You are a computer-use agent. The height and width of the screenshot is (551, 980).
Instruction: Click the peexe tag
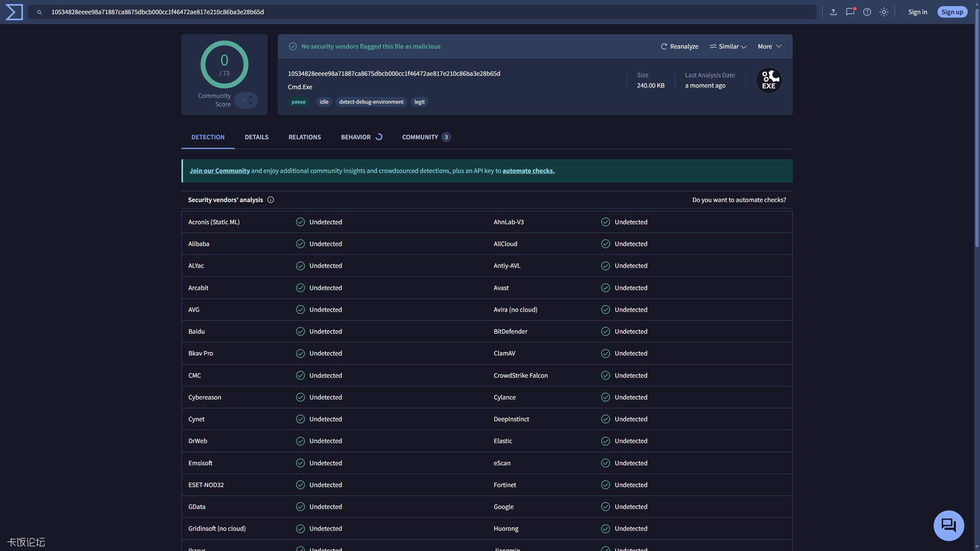click(299, 102)
